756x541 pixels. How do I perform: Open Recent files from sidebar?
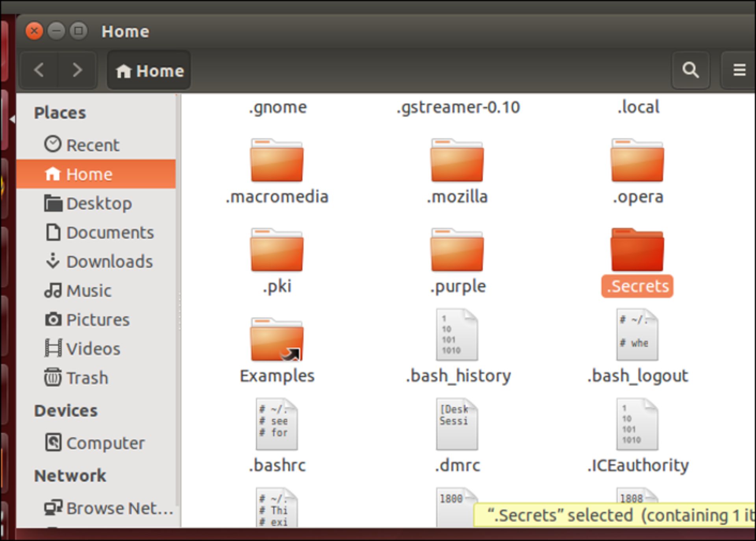click(93, 145)
